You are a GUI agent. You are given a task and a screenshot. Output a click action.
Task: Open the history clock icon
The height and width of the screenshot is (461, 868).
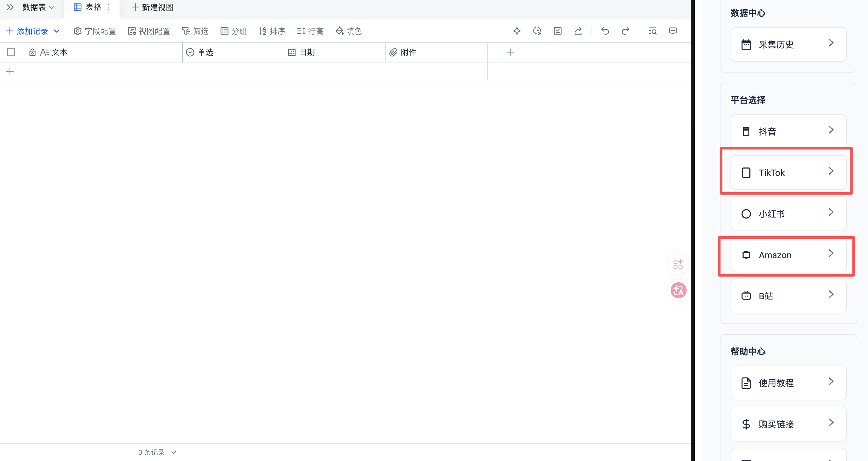coord(537,31)
